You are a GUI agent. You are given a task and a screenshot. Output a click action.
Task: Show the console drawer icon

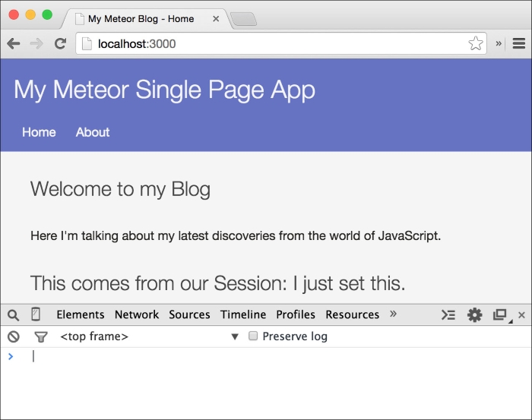448,315
